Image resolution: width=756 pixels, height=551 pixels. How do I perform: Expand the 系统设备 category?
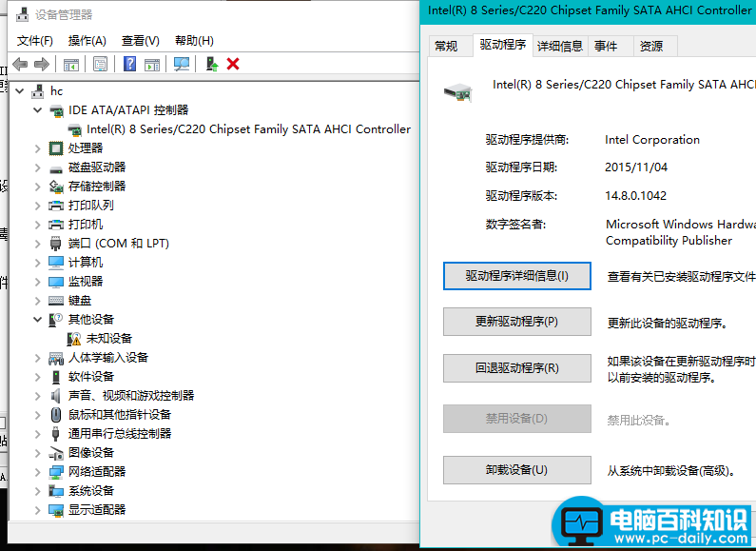tap(38, 491)
